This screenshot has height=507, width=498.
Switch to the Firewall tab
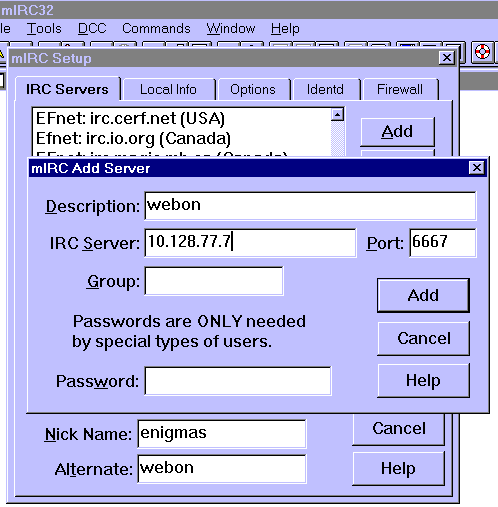(400, 89)
